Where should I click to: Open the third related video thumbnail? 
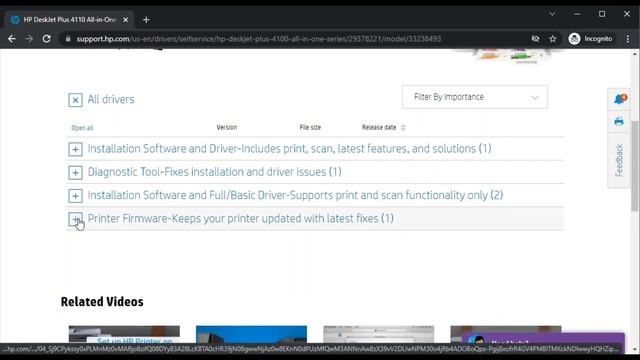[x=379, y=334]
